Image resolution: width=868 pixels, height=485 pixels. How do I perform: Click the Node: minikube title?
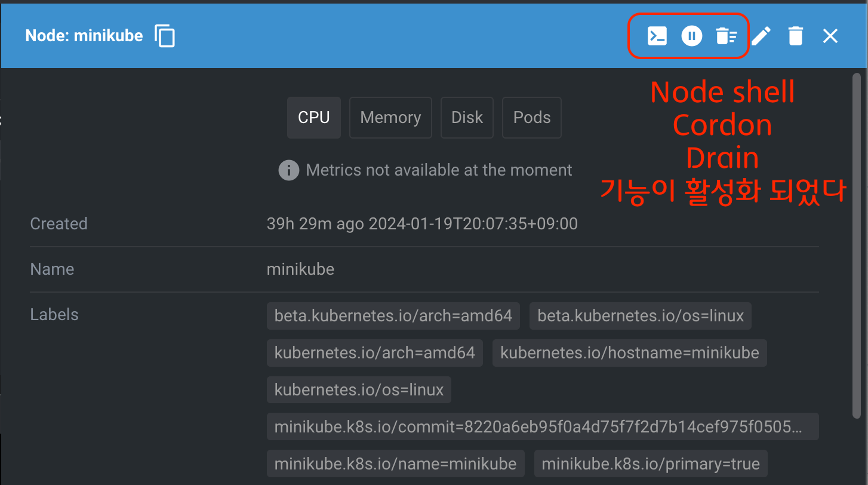(x=84, y=36)
